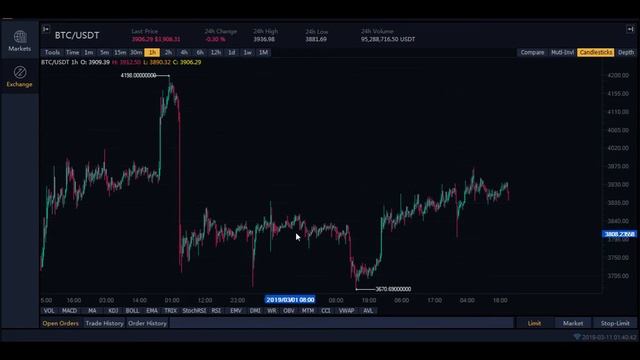Switch chart interval to 2h

point(168,53)
